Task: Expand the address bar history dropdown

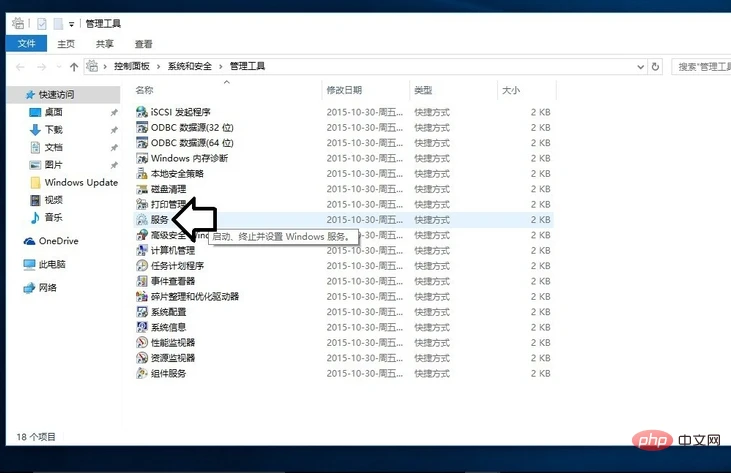Action: pos(641,67)
